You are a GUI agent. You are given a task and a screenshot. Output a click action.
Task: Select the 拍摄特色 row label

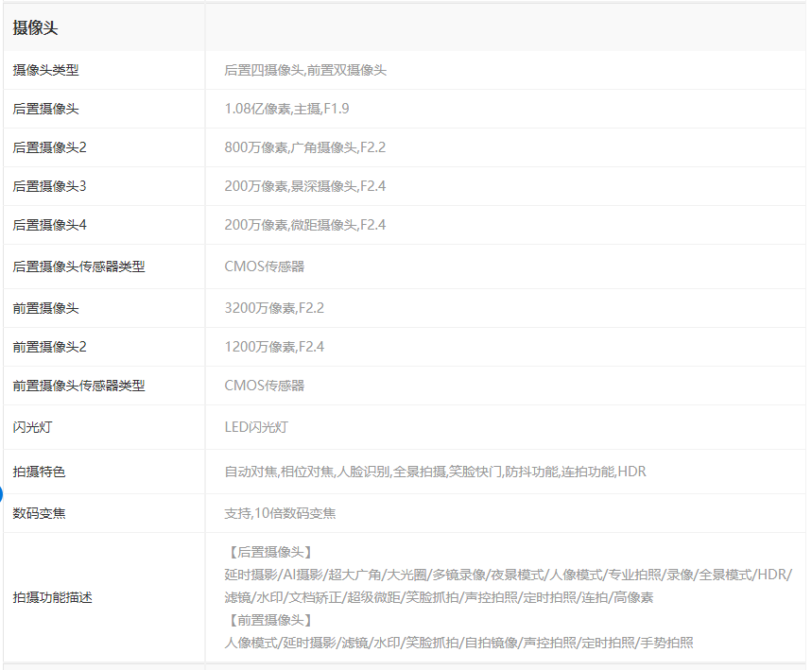tap(39, 472)
